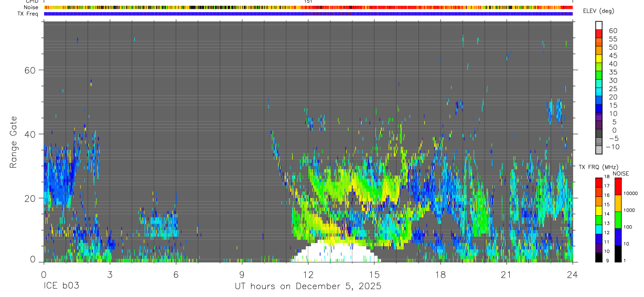This screenshot has width=644, height=297.
Task: Pick the cyan segment of TX FRQ bar
Action: pyautogui.click(x=599, y=228)
